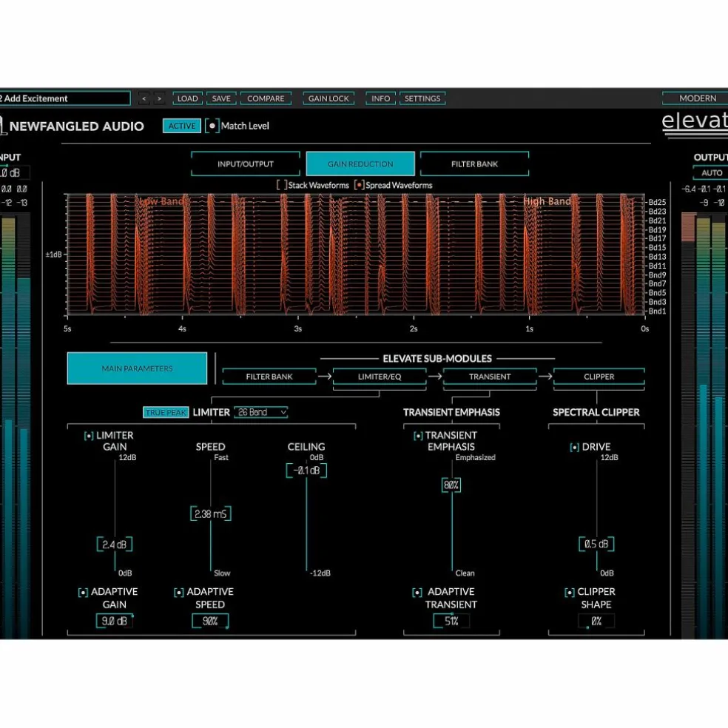Click the 0.5 dB drive slider handle
728x728 pixels.
tap(596, 544)
